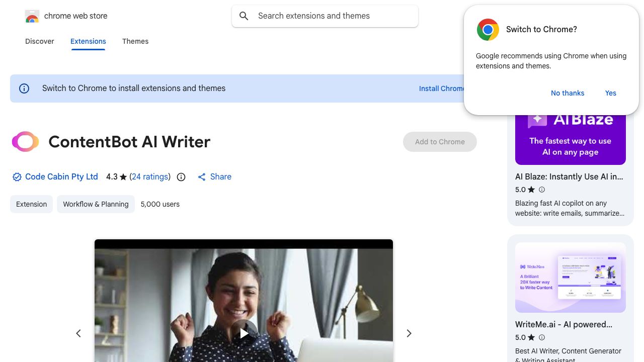Click the Switch to Chrome? popup heading
The image size is (644, 362).
[x=541, y=29]
